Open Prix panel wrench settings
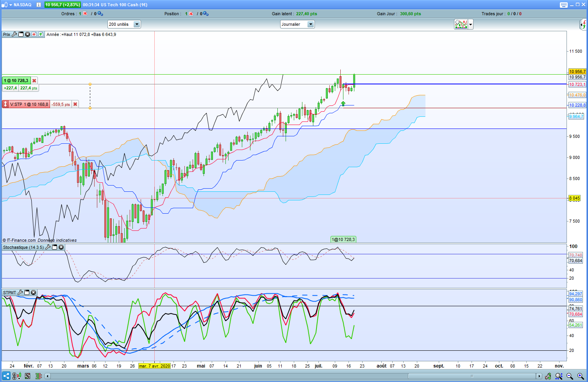The width and height of the screenshot is (588, 382). click(x=14, y=34)
